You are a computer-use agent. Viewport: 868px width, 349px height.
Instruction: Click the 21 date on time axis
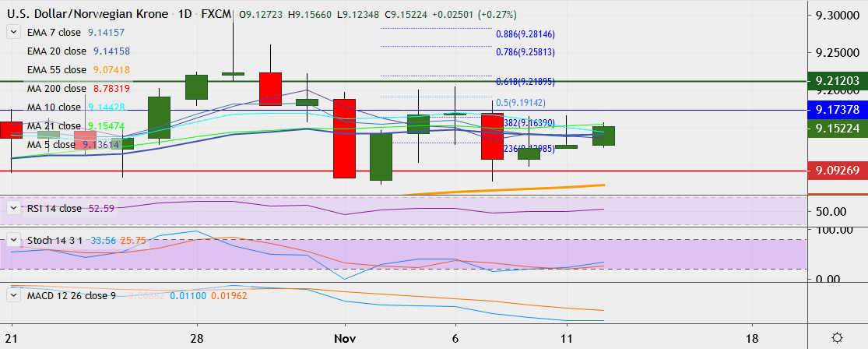(12, 338)
